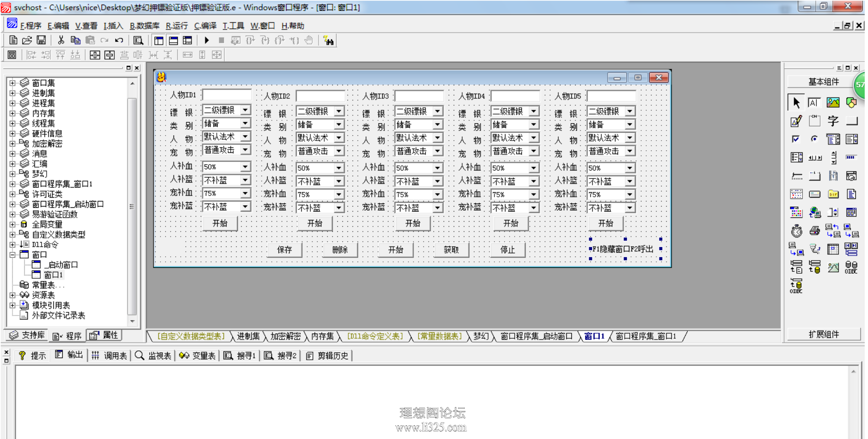
Task: Select the _启动窗口 tree item
Action: [61, 265]
